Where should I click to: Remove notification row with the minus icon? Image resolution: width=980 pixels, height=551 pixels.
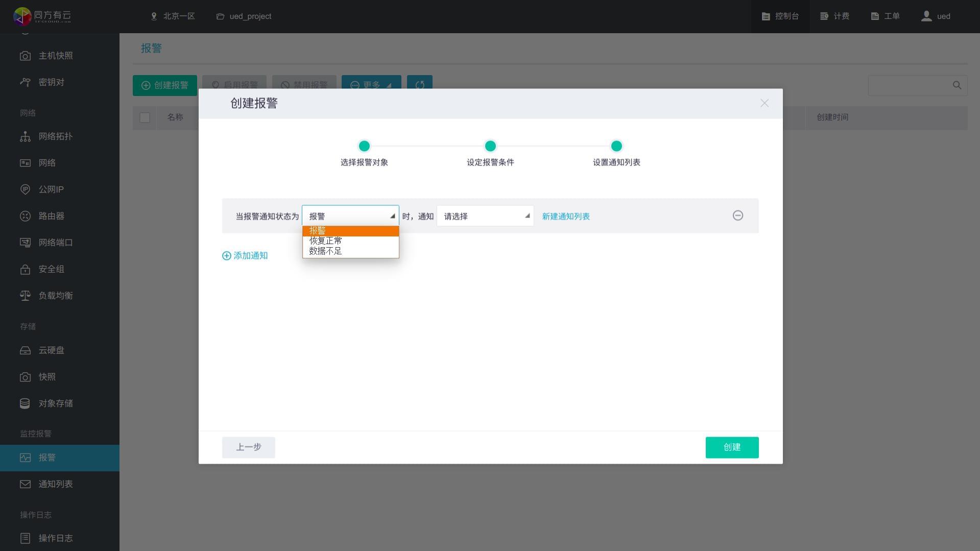coord(737,215)
